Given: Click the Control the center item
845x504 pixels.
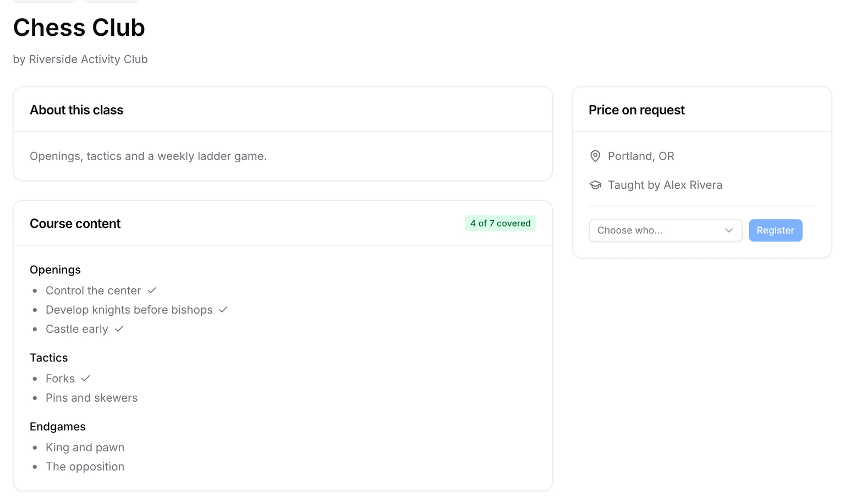Looking at the screenshot, I should point(93,291).
